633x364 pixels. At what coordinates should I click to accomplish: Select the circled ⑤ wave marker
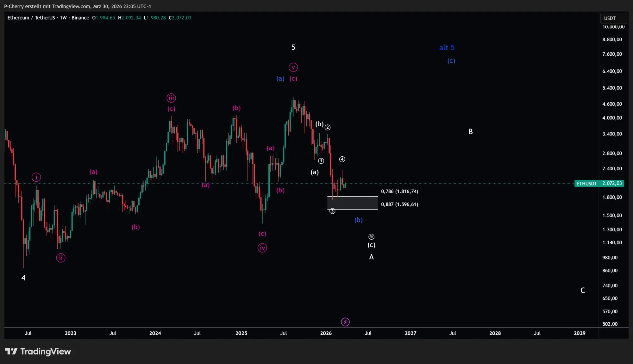[371, 236]
